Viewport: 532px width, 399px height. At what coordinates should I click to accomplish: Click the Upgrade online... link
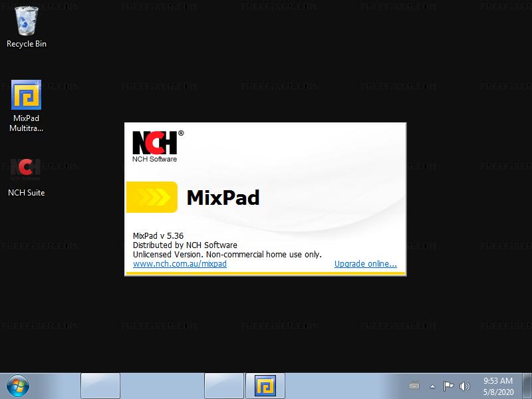365,263
